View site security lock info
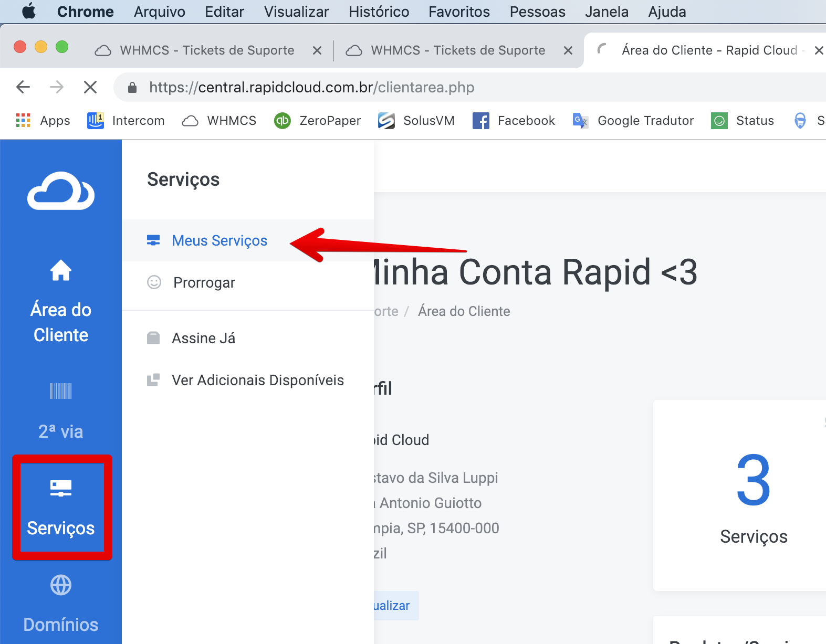The height and width of the screenshot is (644, 826). [132, 88]
